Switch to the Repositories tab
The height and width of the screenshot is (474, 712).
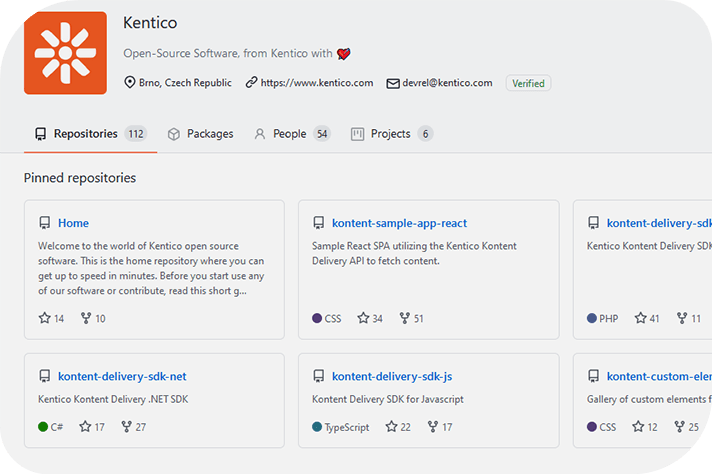(x=90, y=134)
